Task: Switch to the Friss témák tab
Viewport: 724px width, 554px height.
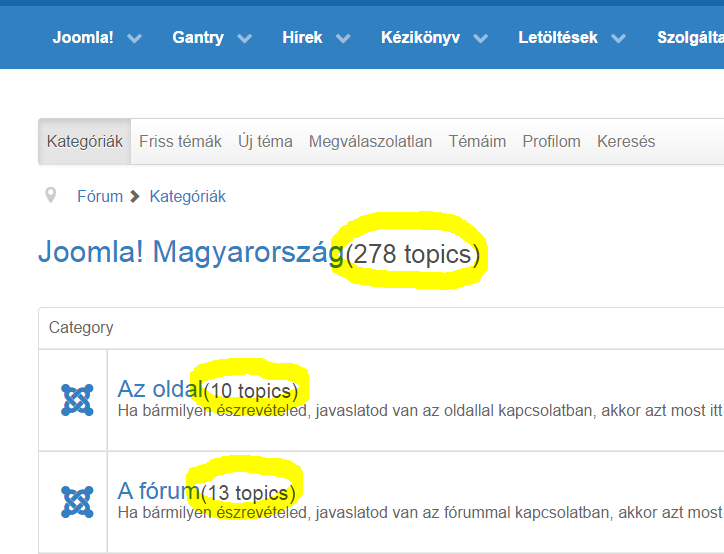Action: pos(180,141)
